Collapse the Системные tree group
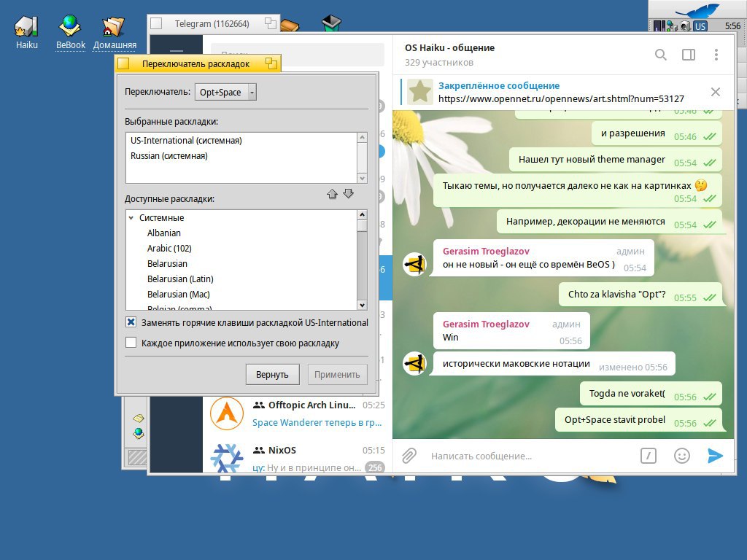Image resolution: width=747 pixels, height=560 pixels. pos(131,217)
